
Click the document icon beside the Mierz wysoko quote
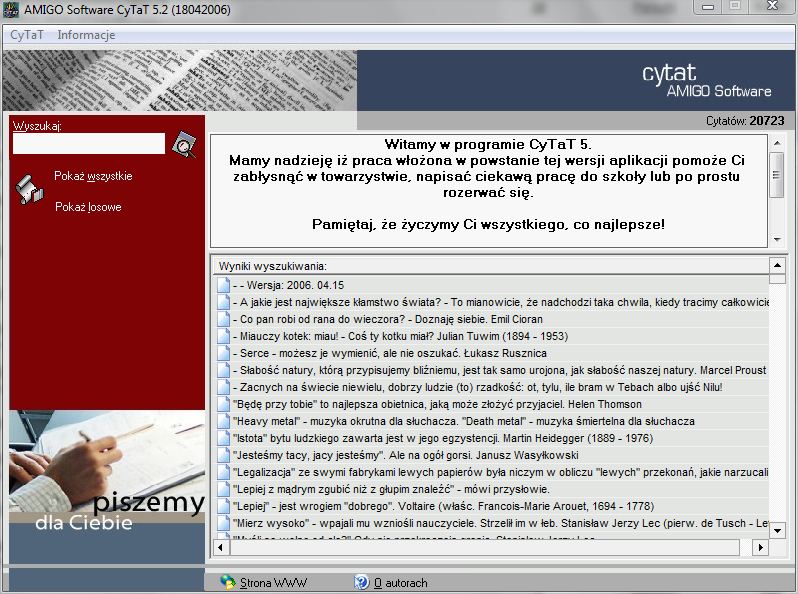[x=223, y=523]
